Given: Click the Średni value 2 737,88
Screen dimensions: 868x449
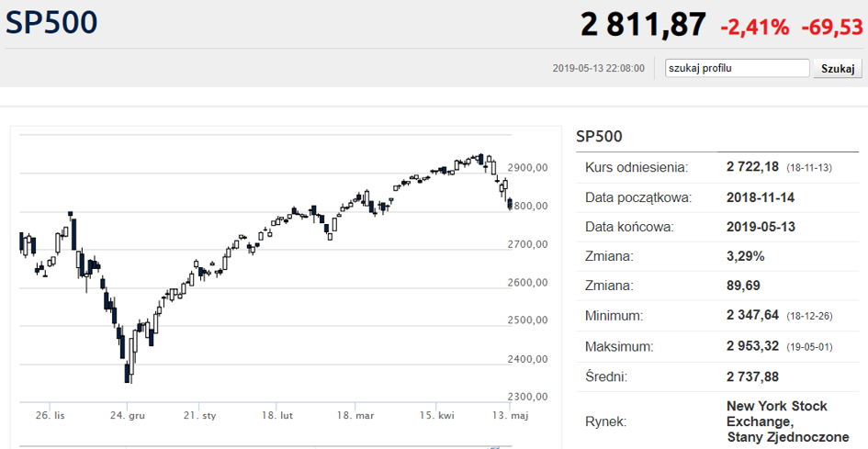Looking at the screenshot, I should coord(752,376).
